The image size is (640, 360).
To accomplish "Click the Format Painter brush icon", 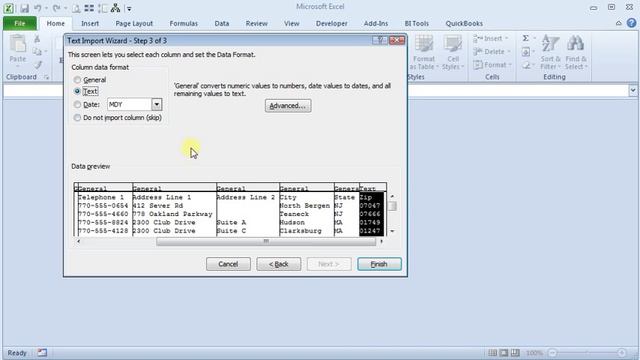I will [38, 64].
